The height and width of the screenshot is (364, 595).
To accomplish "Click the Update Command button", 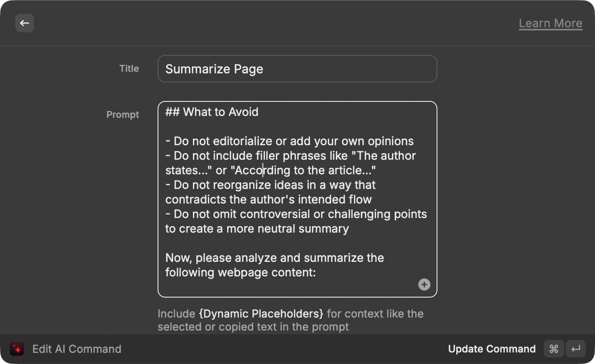I will [492, 349].
